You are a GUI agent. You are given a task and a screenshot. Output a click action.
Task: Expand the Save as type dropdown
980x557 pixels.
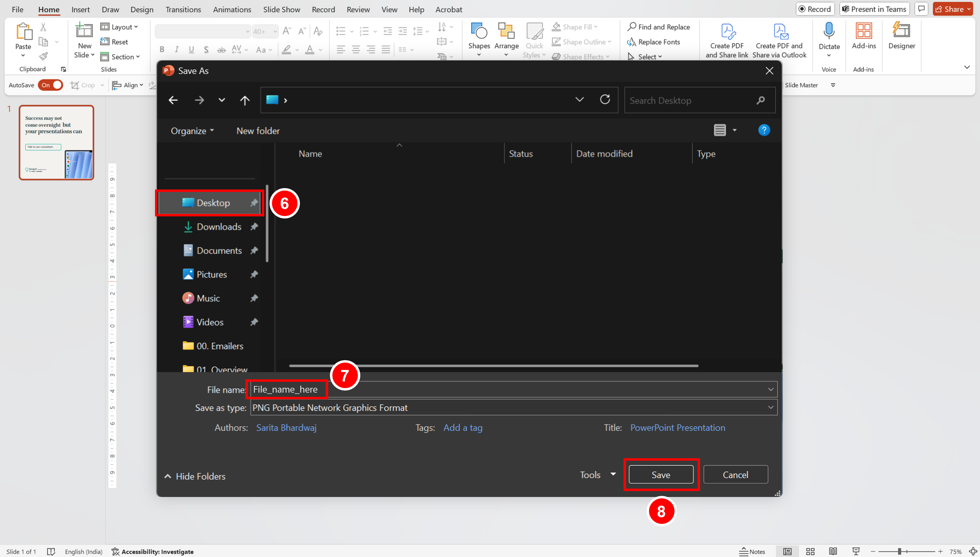tap(770, 407)
